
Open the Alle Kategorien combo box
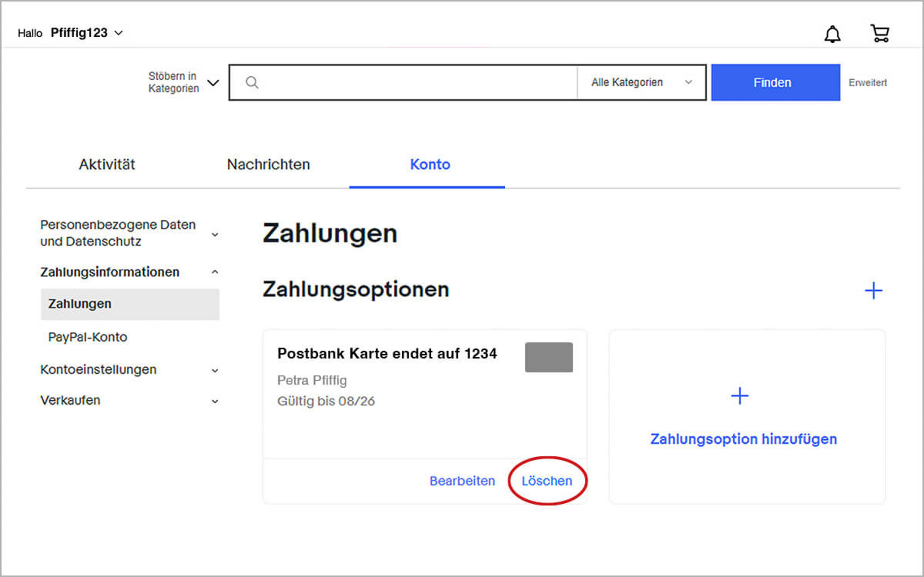click(641, 83)
